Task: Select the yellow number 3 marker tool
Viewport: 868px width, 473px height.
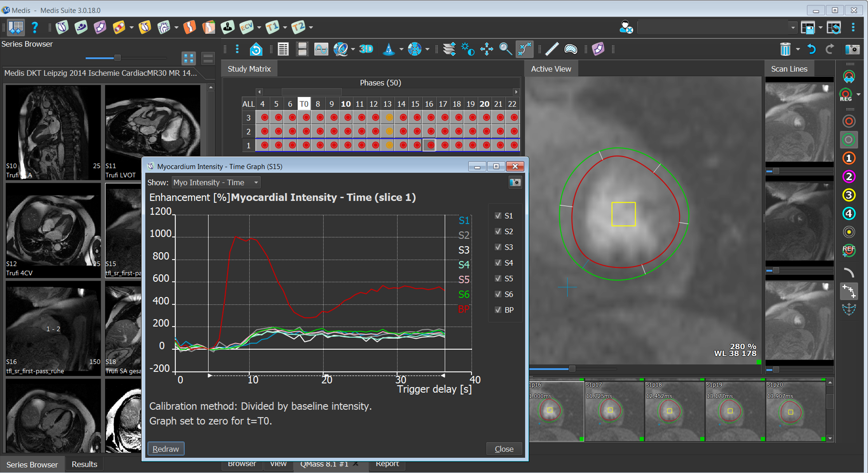Action: click(x=848, y=195)
